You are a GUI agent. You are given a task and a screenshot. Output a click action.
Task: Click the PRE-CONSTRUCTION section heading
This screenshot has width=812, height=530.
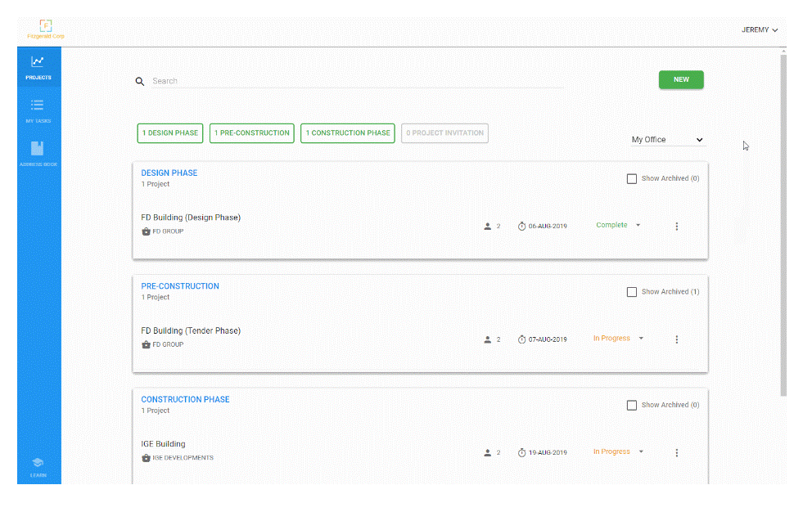click(x=180, y=286)
